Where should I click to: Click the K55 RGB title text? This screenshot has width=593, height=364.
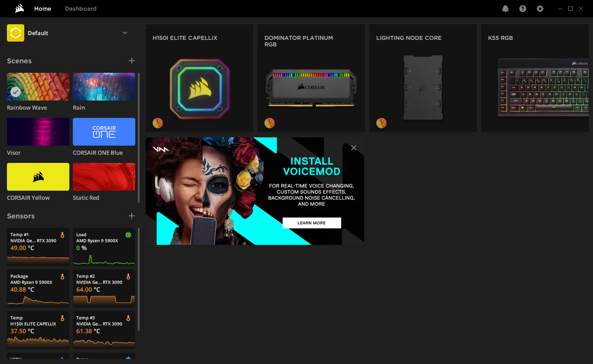click(500, 38)
